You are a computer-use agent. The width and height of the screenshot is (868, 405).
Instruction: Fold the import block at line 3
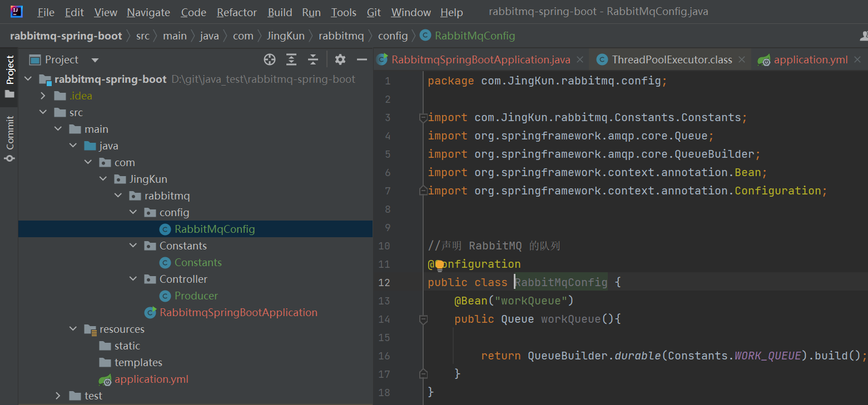coord(423,118)
